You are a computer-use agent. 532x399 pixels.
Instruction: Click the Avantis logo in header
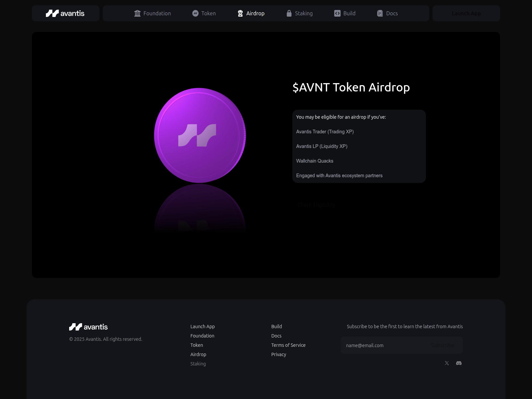tap(65, 13)
